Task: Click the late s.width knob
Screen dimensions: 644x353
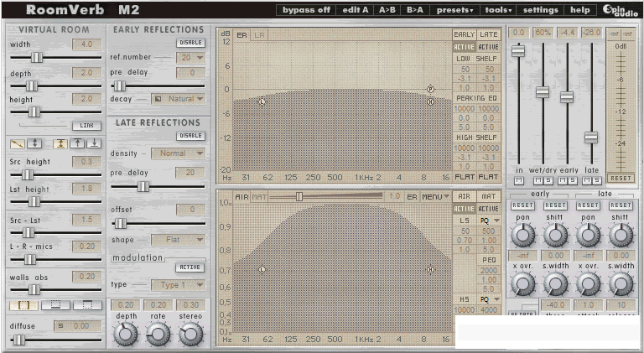Action: point(621,283)
